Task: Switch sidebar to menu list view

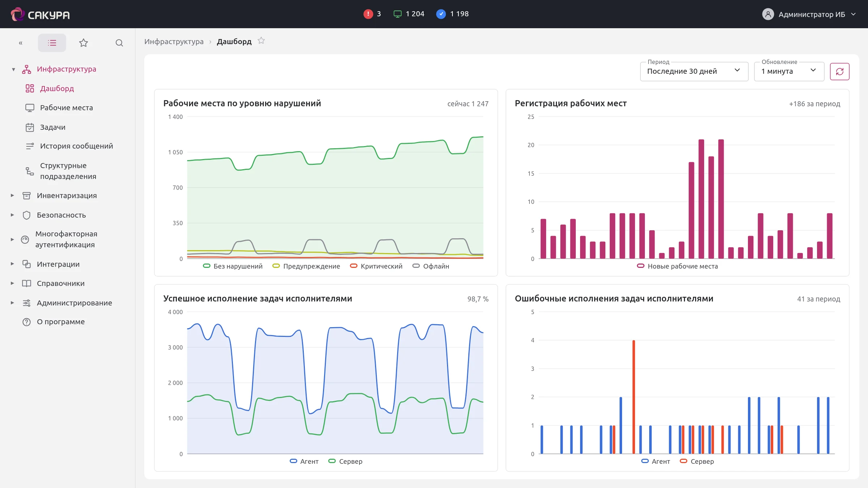Action: [x=52, y=43]
